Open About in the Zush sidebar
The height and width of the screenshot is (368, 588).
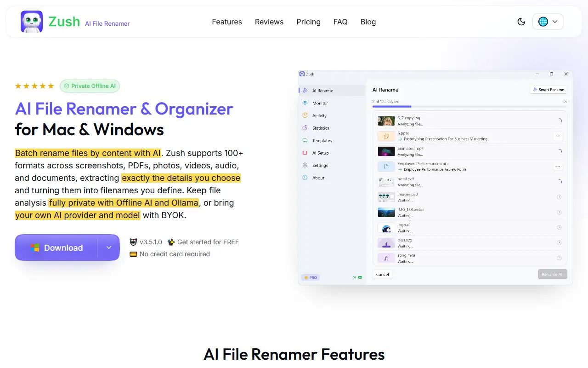(x=332, y=178)
